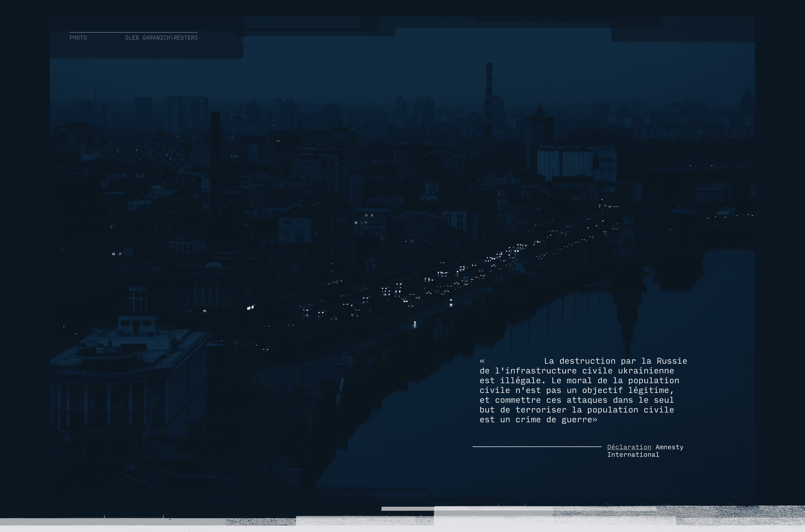805x532 pixels.
Task: Click the first line "La destruction par la Russie"
Action: pos(615,361)
